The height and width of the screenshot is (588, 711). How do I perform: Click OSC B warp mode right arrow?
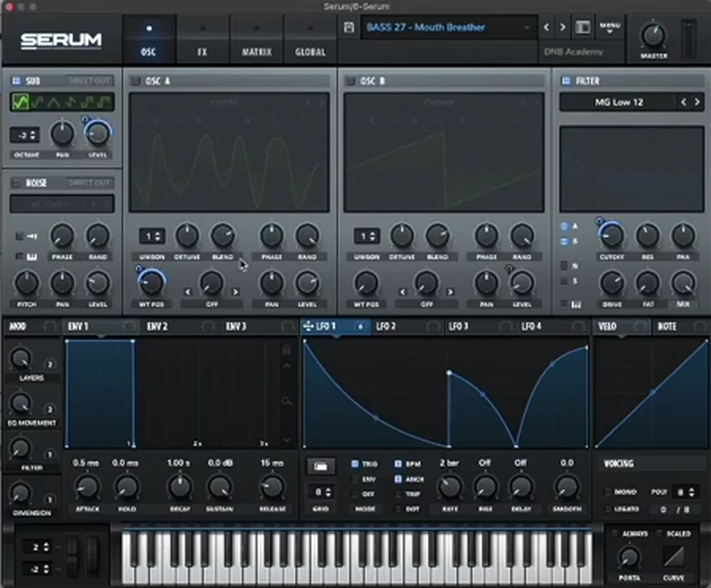click(x=450, y=292)
